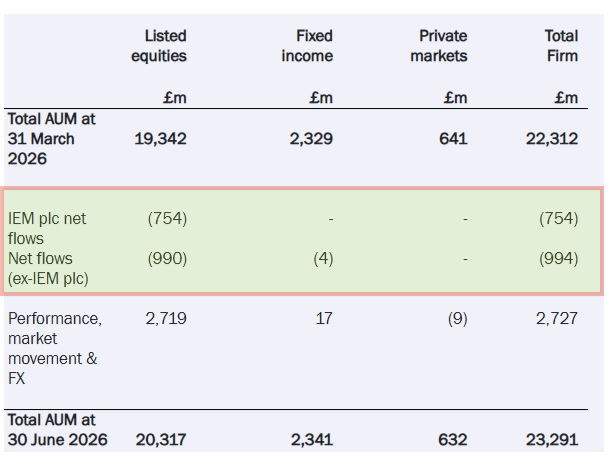Screen dimensions: 613x458
Task: Select the 23,291 closing total value
Action: coord(552,440)
